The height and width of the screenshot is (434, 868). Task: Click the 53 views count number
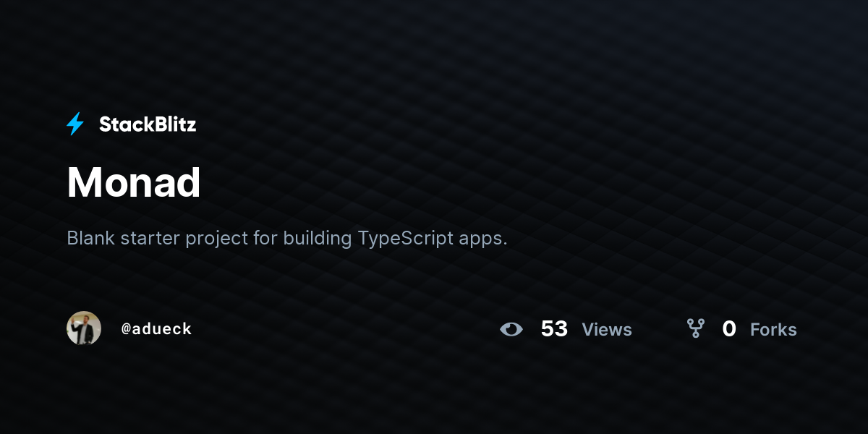pos(554,329)
